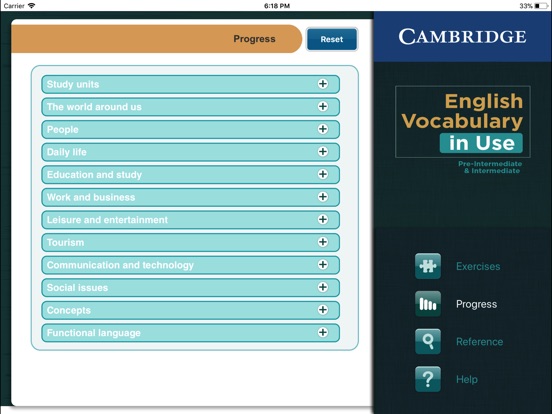Expand Social issues plus icon
This screenshot has height=414, width=552.
[323, 287]
